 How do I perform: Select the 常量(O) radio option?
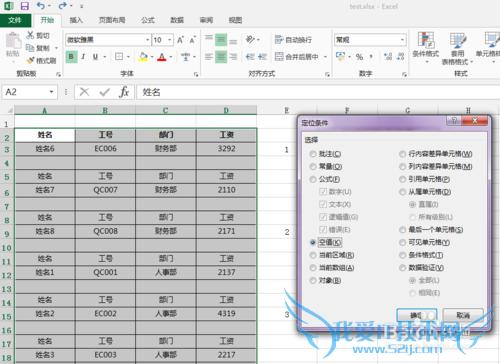[x=313, y=167]
